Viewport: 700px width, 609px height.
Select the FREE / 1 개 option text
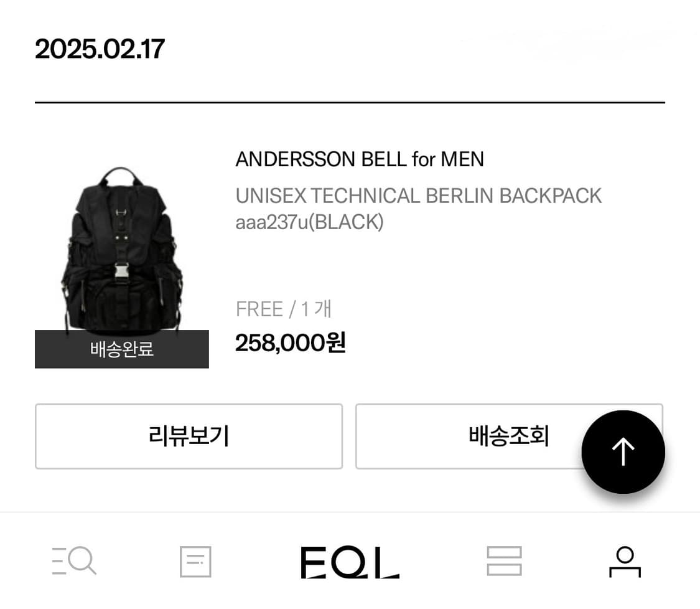click(x=284, y=309)
